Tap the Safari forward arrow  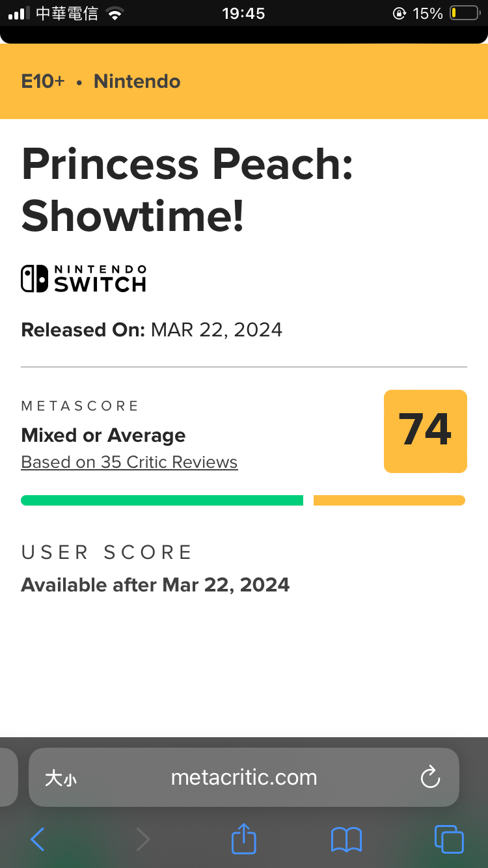143,839
